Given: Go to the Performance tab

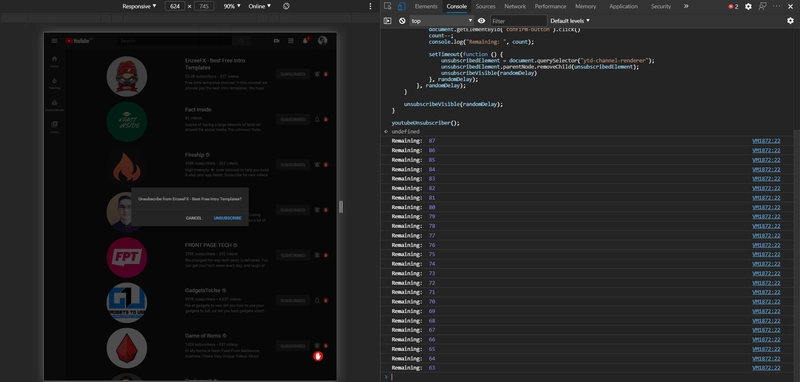Looking at the screenshot, I should [551, 6].
